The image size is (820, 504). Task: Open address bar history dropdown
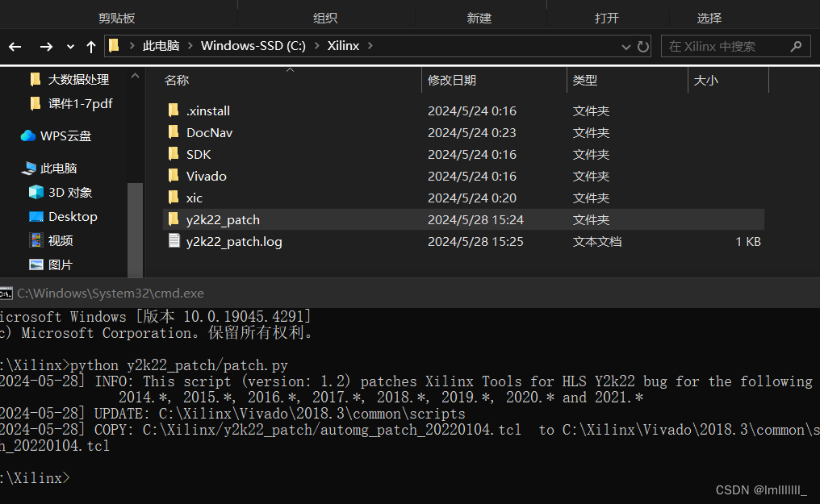click(626, 47)
